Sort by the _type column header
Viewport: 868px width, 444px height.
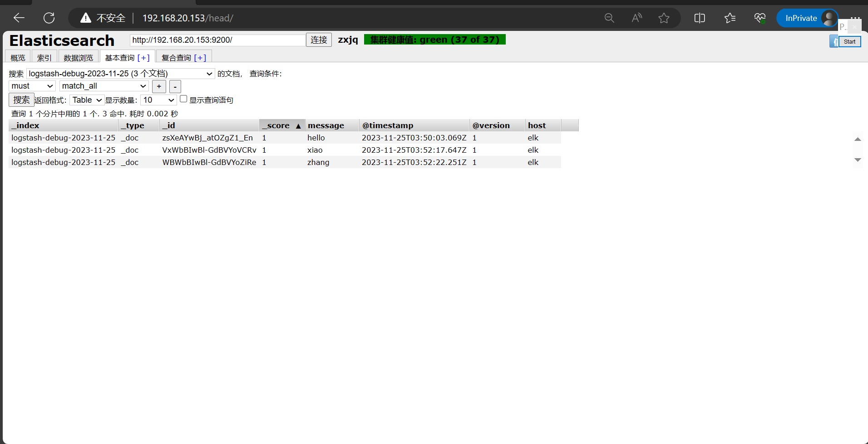tap(138, 125)
